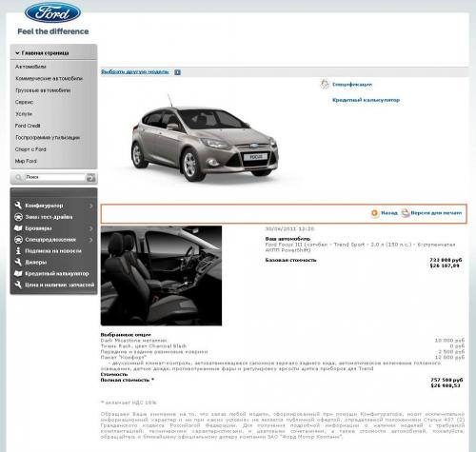Screen dimensions: 476x452
Task: Open the Спецификации link
Action: (x=352, y=85)
